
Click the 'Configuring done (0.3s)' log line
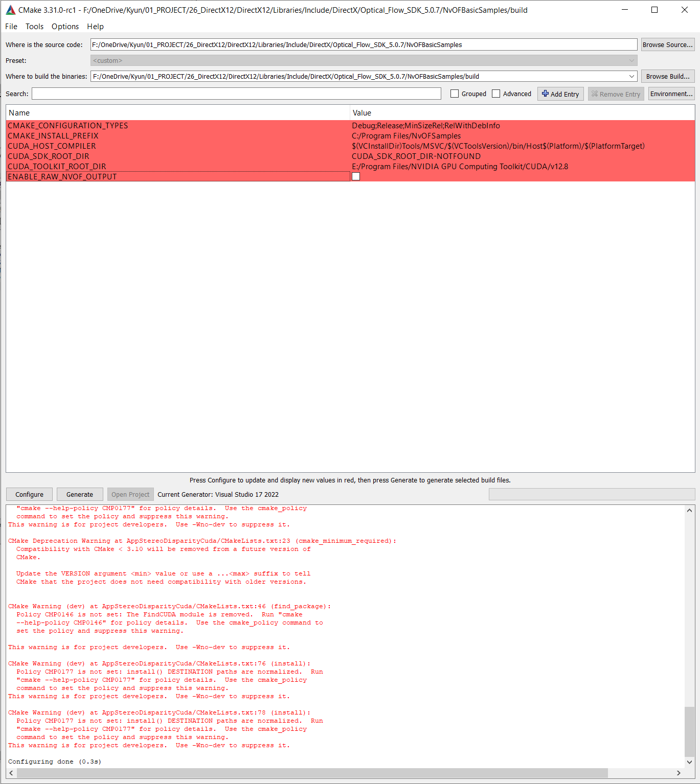55,762
